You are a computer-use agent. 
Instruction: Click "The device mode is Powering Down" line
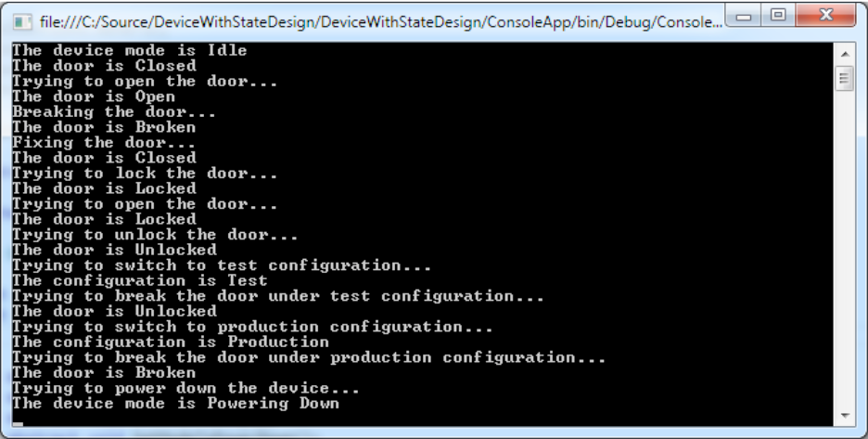coord(175,404)
